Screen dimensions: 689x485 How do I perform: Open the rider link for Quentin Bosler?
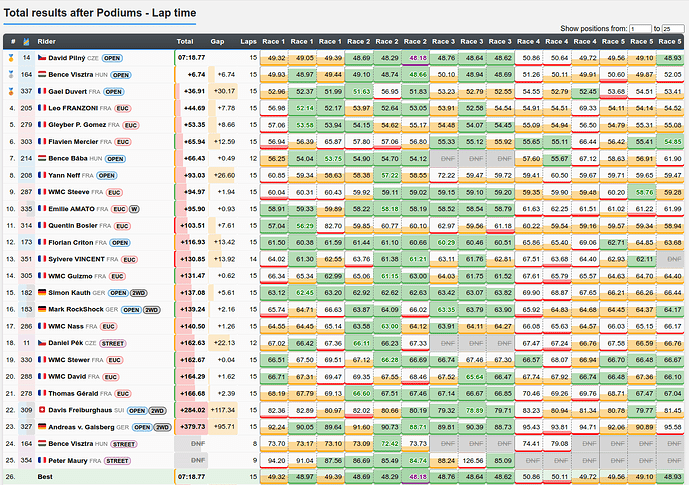click(x=73, y=225)
